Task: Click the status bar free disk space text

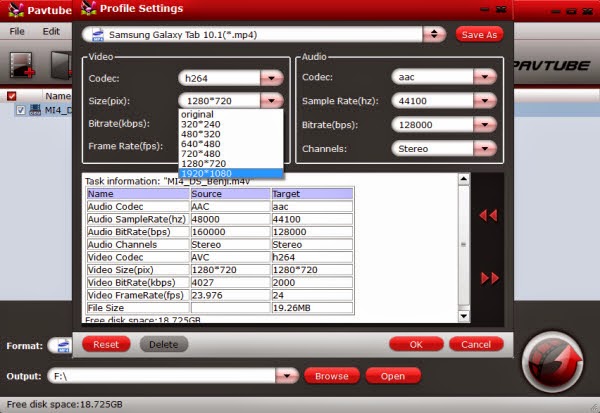Action: (64, 404)
